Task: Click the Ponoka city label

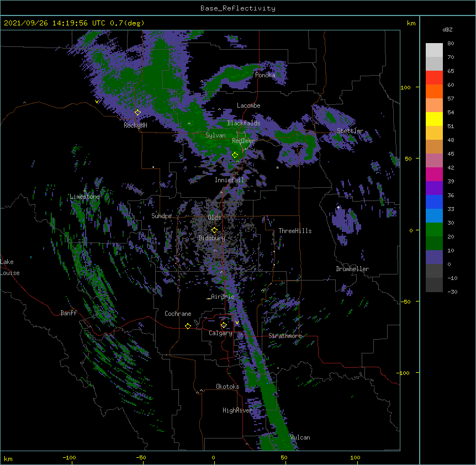Action: coord(265,75)
